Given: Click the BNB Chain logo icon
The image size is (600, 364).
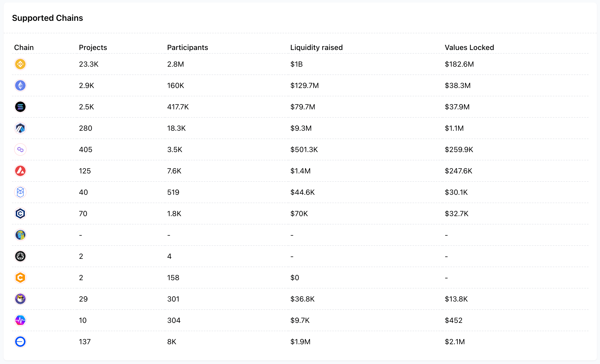Looking at the screenshot, I should [x=20, y=64].
